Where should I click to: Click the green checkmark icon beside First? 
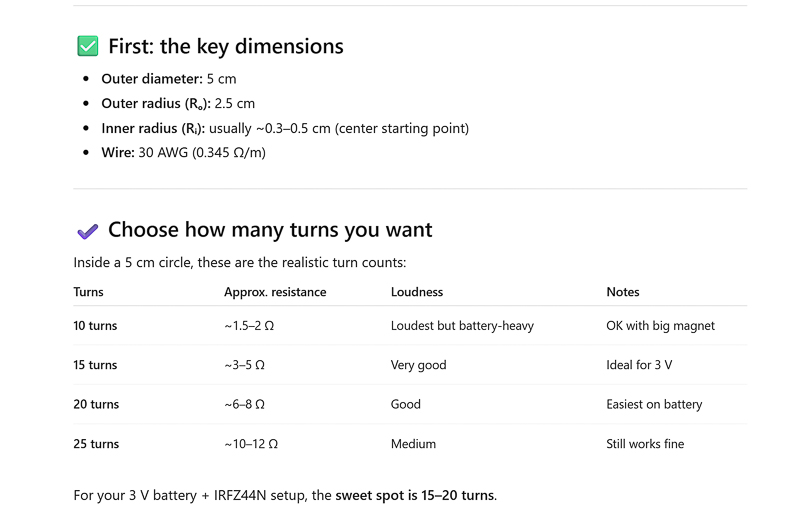88,46
